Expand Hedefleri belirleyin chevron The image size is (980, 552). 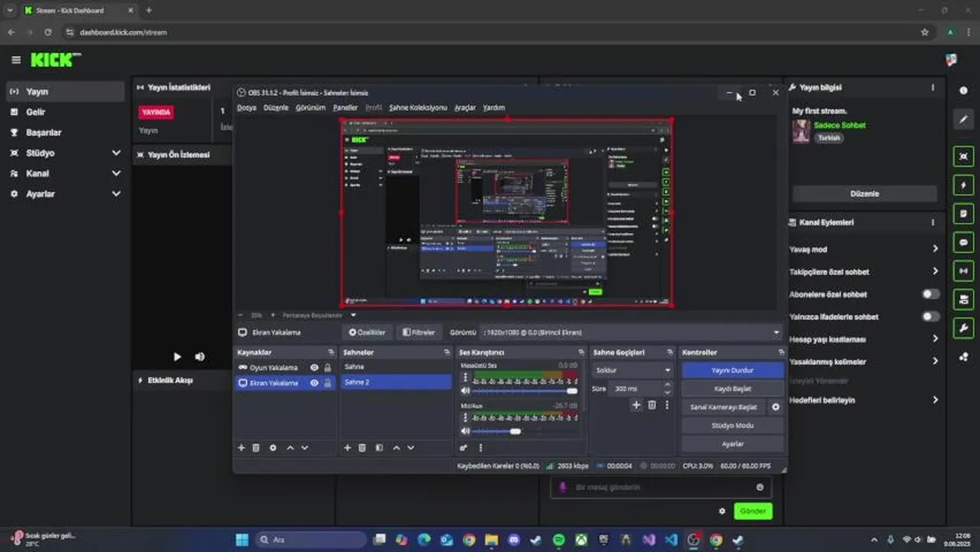point(935,399)
